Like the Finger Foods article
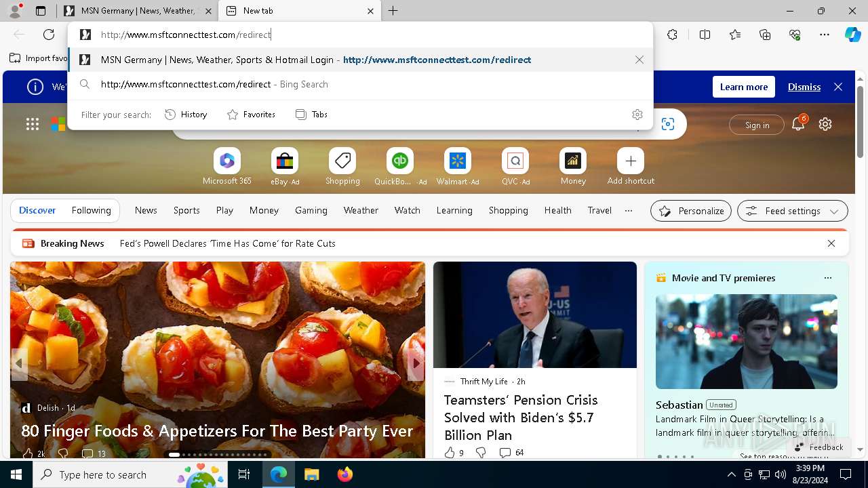868x488 pixels. [x=28, y=453]
